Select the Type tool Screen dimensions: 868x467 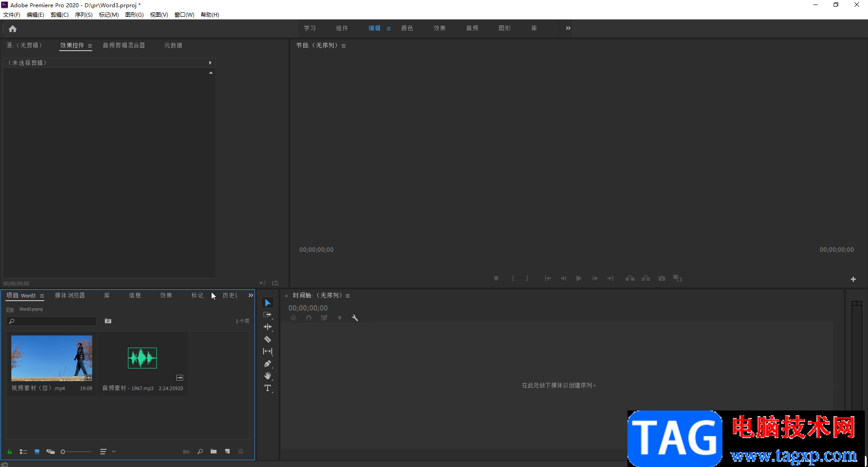[x=268, y=388]
